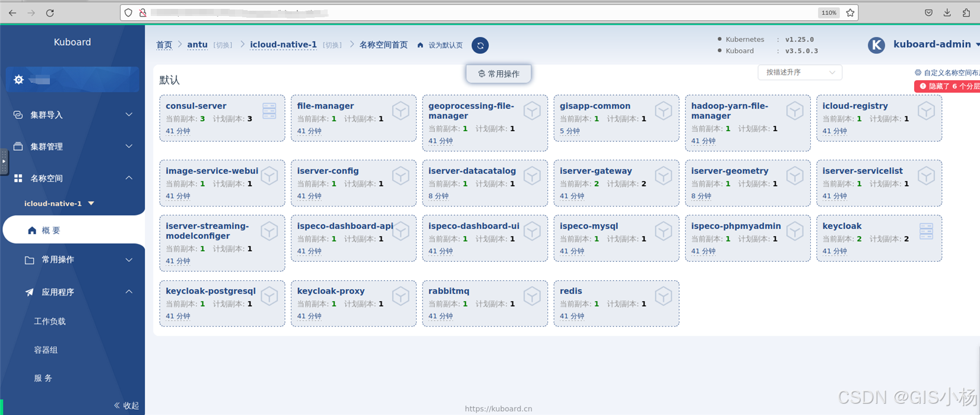The height and width of the screenshot is (415, 980).
Task: Click the gear icon in sidebar
Action: pyautogui.click(x=18, y=80)
